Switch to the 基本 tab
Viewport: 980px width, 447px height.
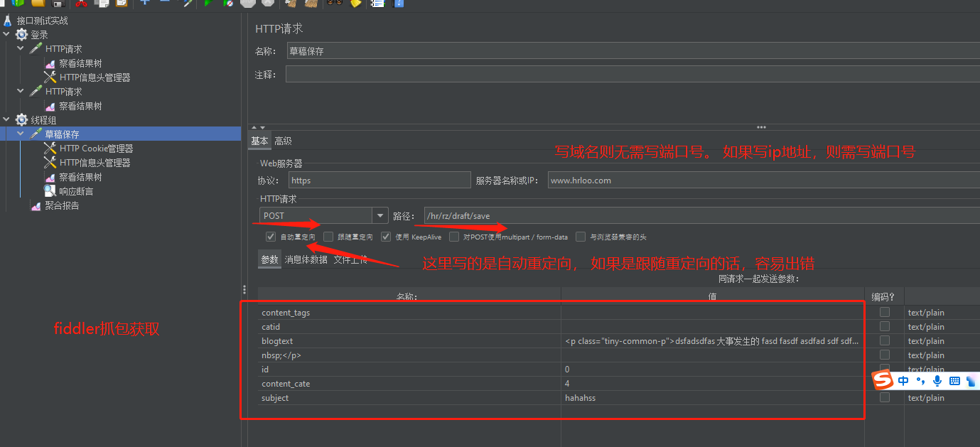[x=259, y=141]
